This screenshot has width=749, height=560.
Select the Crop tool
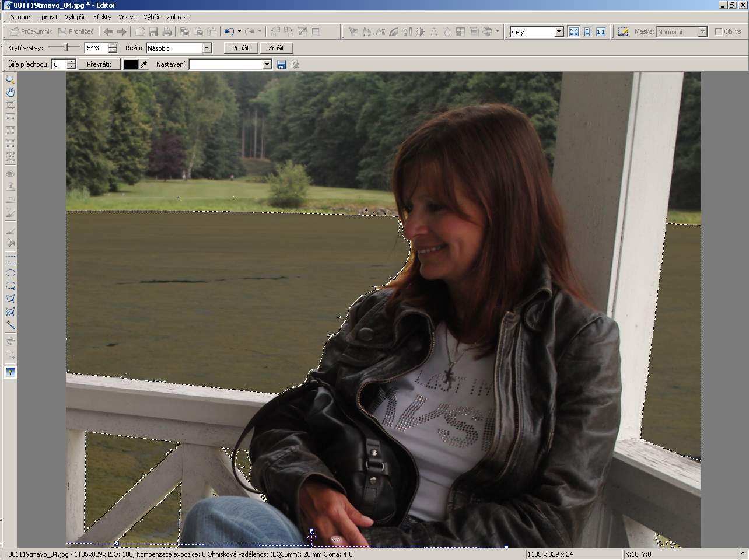click(10, 105)
